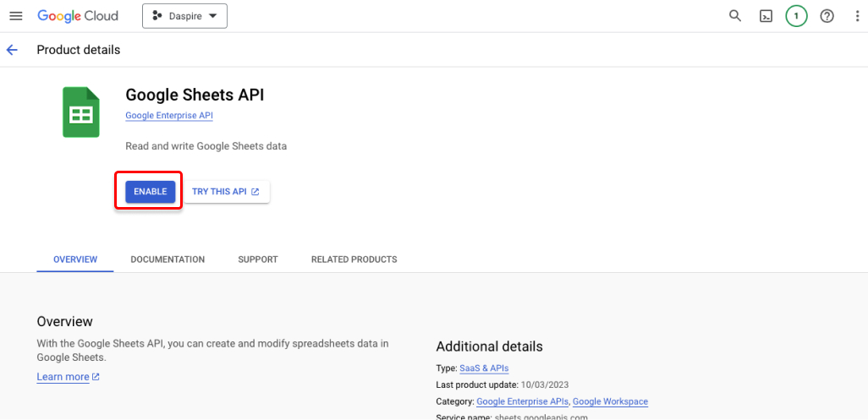Click the Read and write Google Sheets data text

(x=206, y=146)
